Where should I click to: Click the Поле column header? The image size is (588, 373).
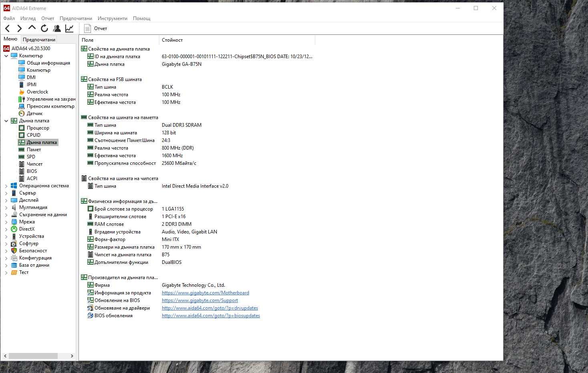click(119, 40)
